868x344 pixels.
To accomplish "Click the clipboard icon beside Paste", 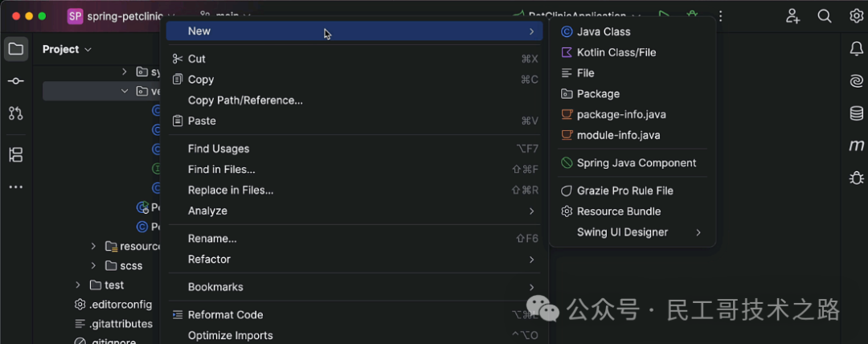I will (x=177, y=121).
